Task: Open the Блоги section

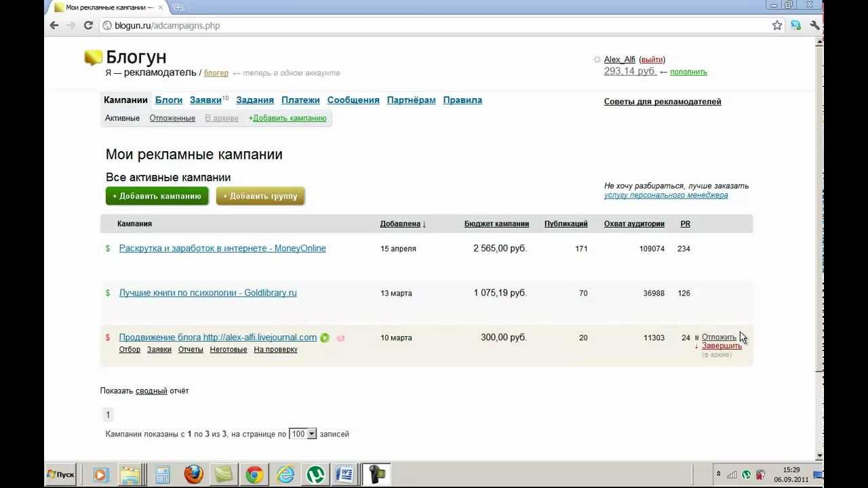Action: [x=169, y=100]
